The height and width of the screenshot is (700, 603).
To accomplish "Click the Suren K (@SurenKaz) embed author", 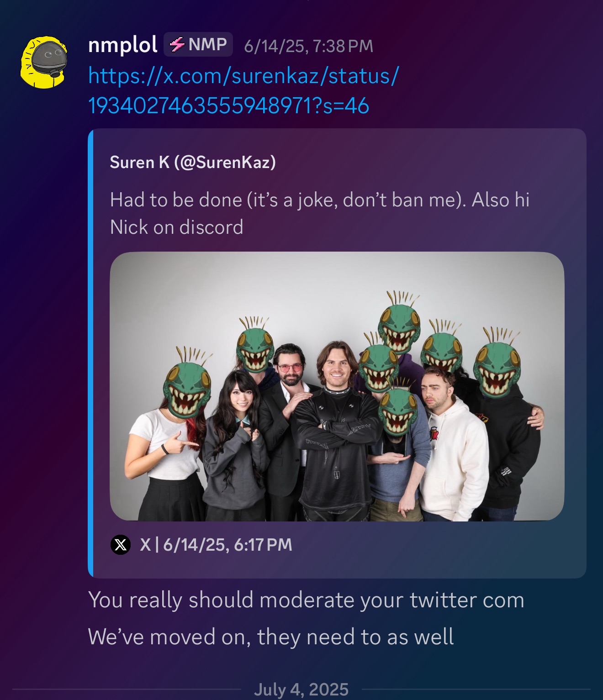I will point(193,162).
